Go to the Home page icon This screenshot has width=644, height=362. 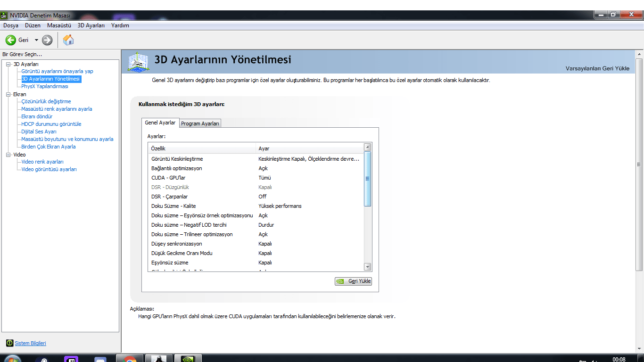click(68, 40)
